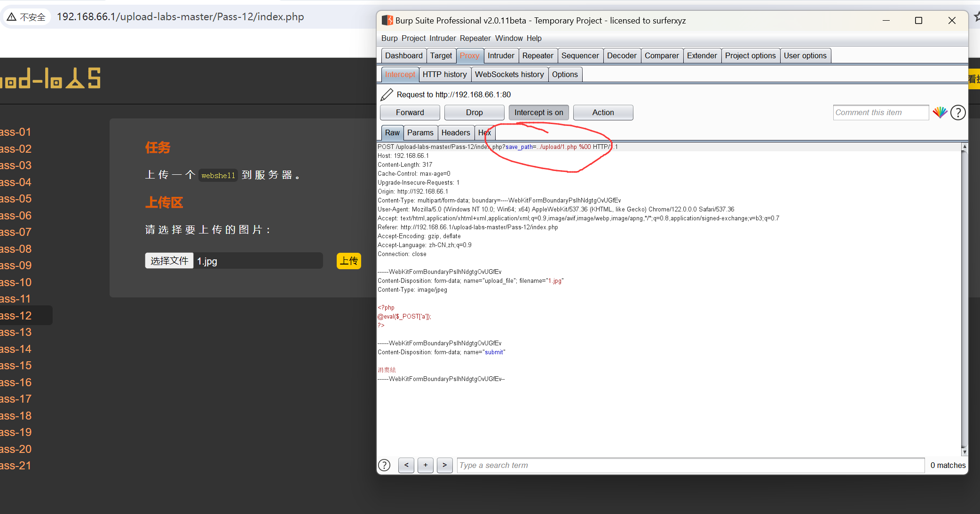Forward the intercepted request
980x514 pixels.
pos(410,113)
